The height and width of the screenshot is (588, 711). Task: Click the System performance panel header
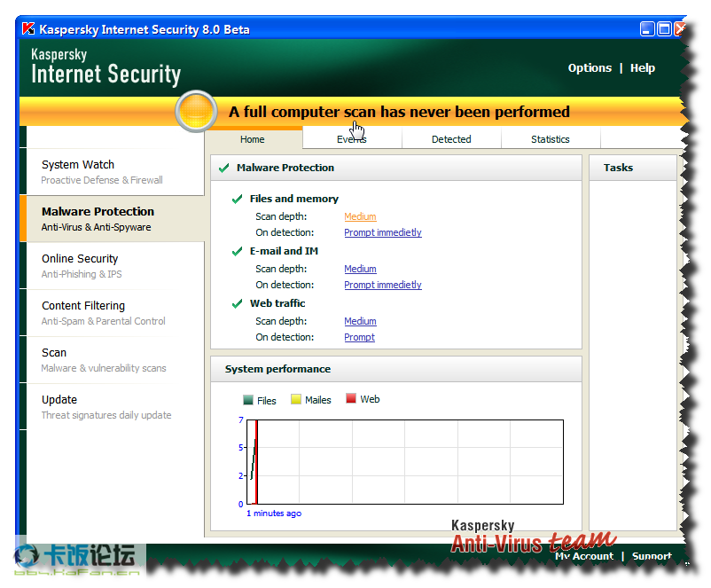pyautogui.click(x=396, y=369)
